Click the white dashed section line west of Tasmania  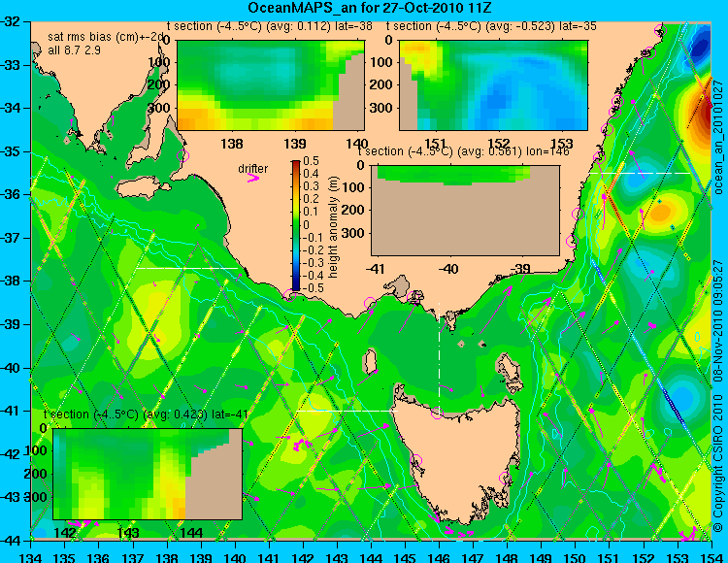347,411
